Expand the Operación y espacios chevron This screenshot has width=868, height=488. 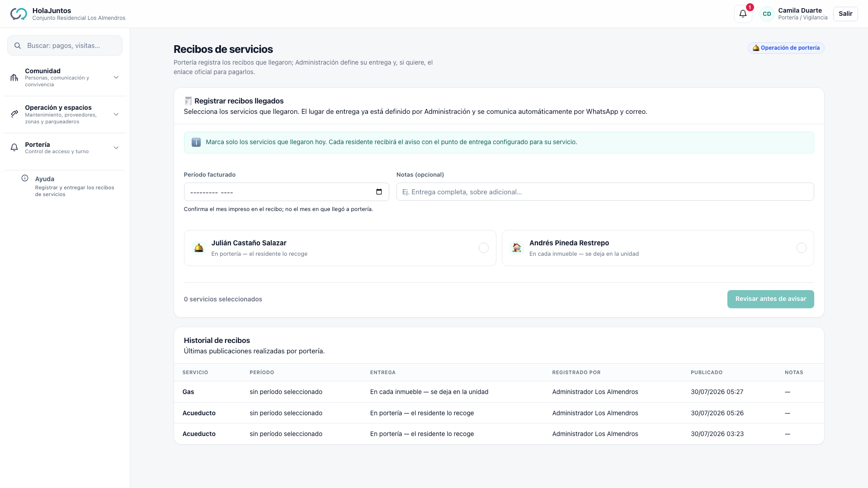click(x=116, y=114)
